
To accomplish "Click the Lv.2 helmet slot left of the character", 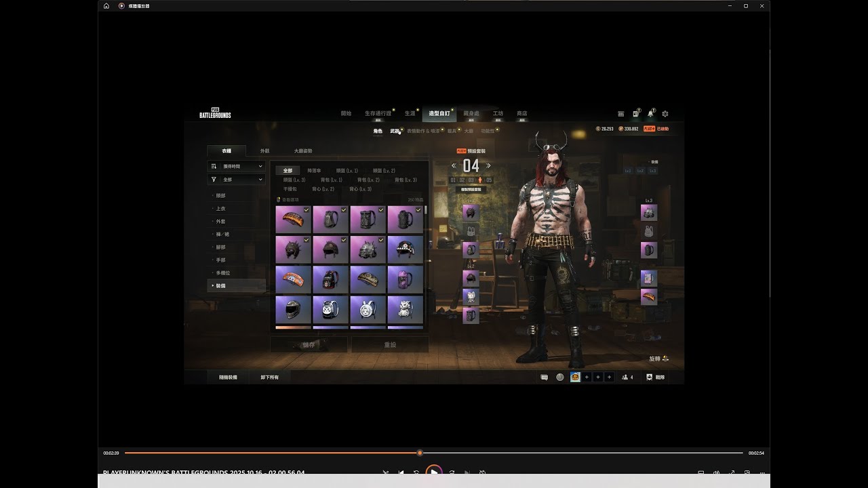I will coord(471,278).
